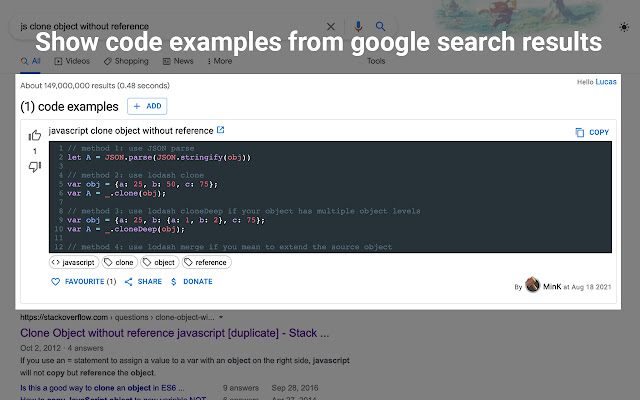Expand the stackoverflow.com URL dropdown arrow
This screenshot has width=640, height=400.
pyautogui.click(x=221, y=317)
